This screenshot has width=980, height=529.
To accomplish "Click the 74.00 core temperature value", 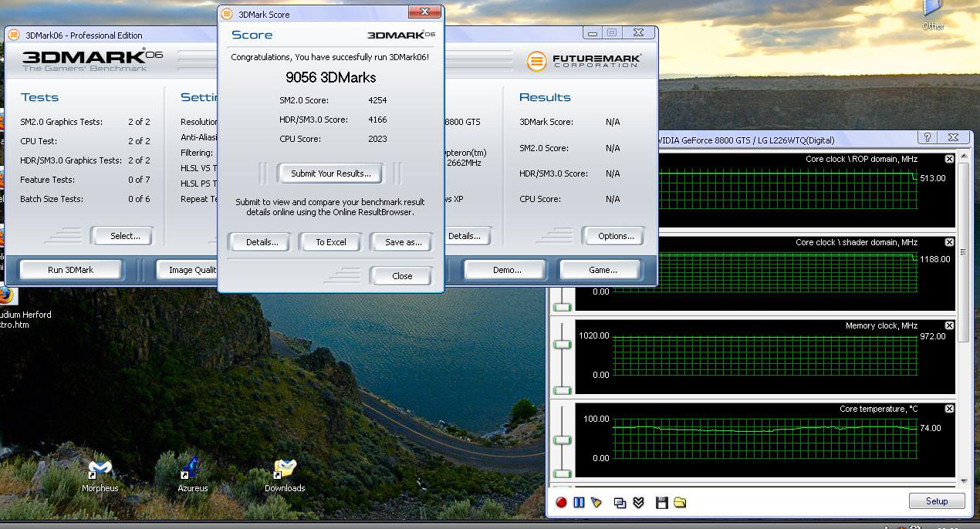I will coord(931,428).
